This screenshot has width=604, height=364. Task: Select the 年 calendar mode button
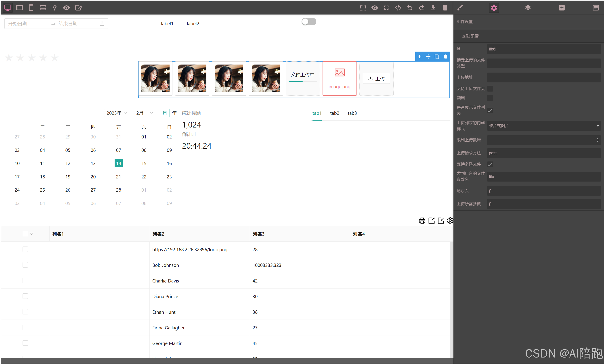tap(174, 113)
